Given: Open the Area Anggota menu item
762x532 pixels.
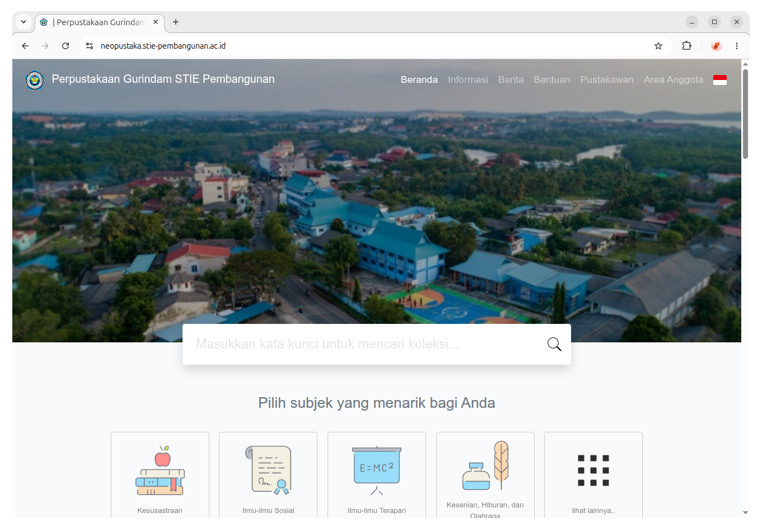Looking at the screenshot, I should (674, 80).
